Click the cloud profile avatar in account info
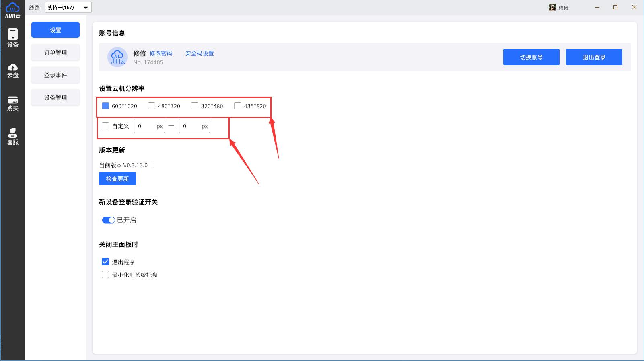644x361 pixels. (117, 57)
